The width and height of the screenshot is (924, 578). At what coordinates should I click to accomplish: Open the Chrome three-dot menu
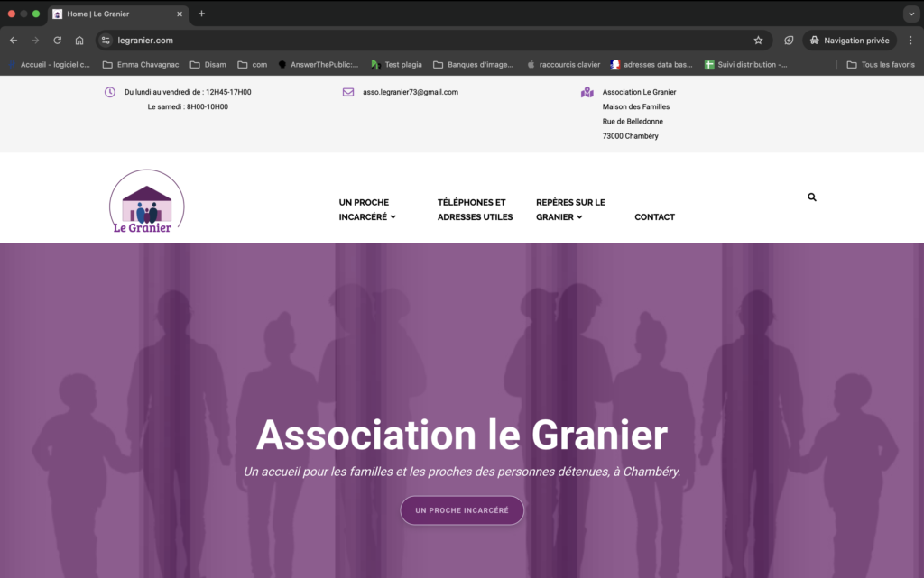tap(910, 41)
